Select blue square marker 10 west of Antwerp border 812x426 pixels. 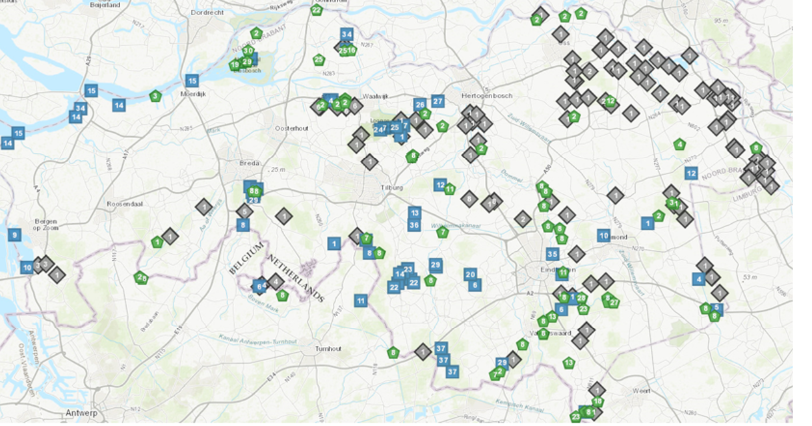click(27, 268)
